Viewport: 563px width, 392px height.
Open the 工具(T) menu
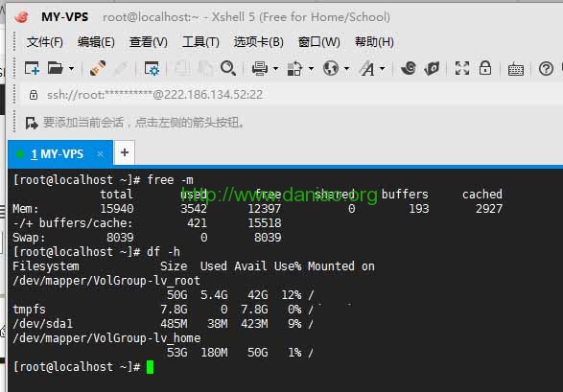(x=200, y=42)
